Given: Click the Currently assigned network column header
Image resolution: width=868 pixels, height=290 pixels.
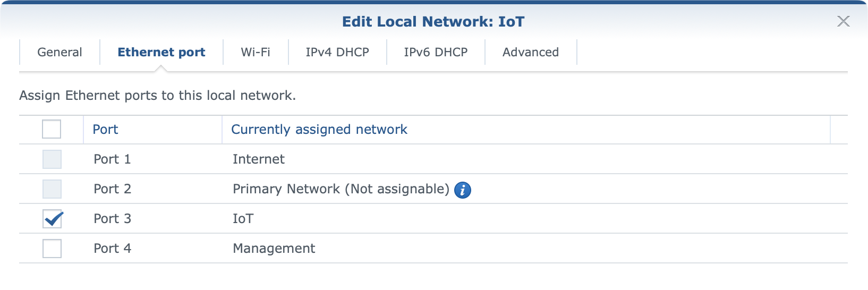Looking at the screenshot, I should (x=319, y=130).
